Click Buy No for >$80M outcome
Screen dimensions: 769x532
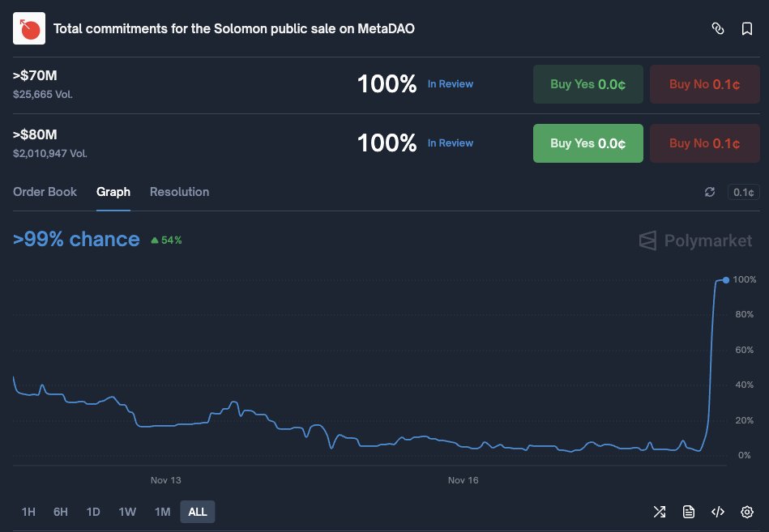pyautogui.click(x=705, y=143)
